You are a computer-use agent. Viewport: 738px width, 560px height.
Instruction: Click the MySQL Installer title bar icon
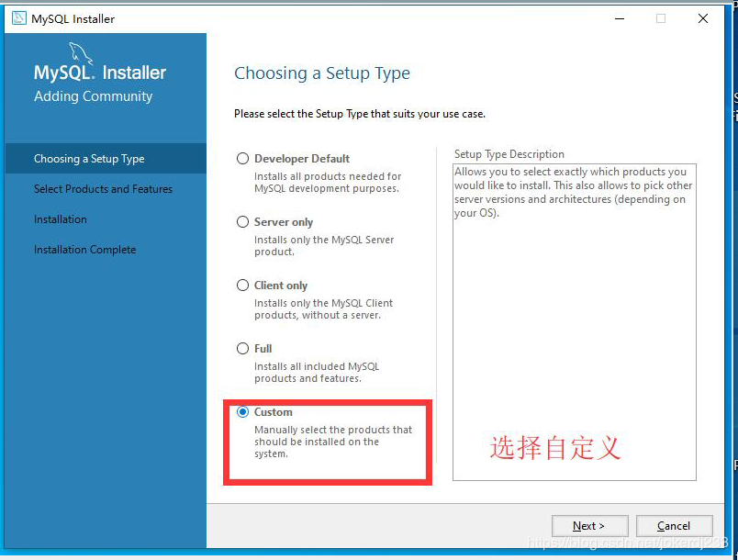point(19,18)
